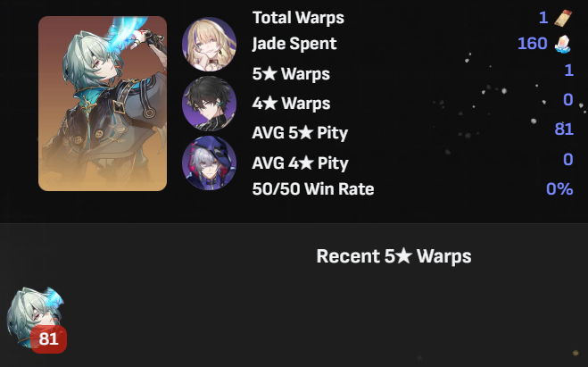
Task: Select the black-haired character portrait
Action: [x=210, y=104]
